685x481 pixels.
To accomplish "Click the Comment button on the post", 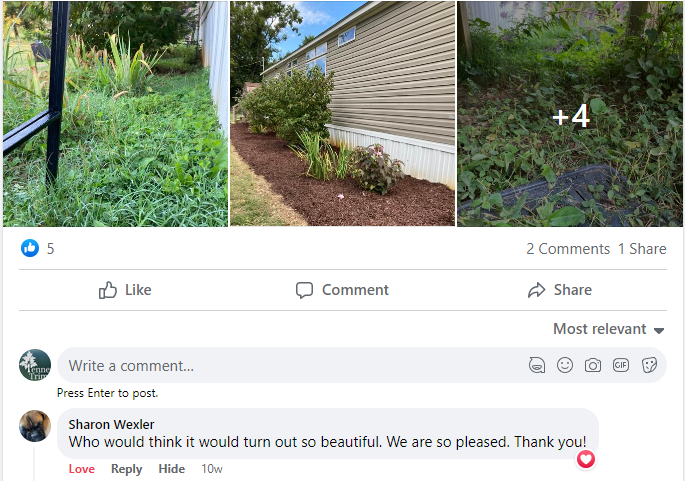I will pyautogui.click(x=342, y=290).
